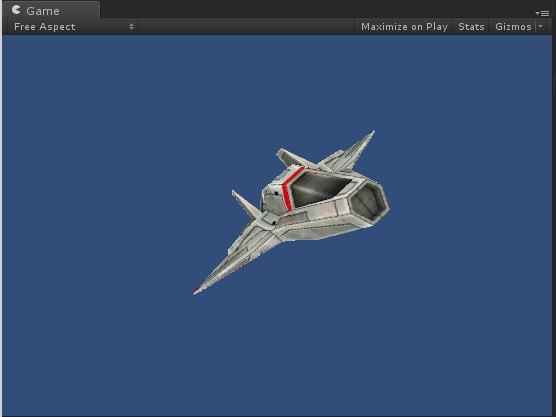Toggle Maximize on Play
The image size is (556, 417).
(404, 27)
